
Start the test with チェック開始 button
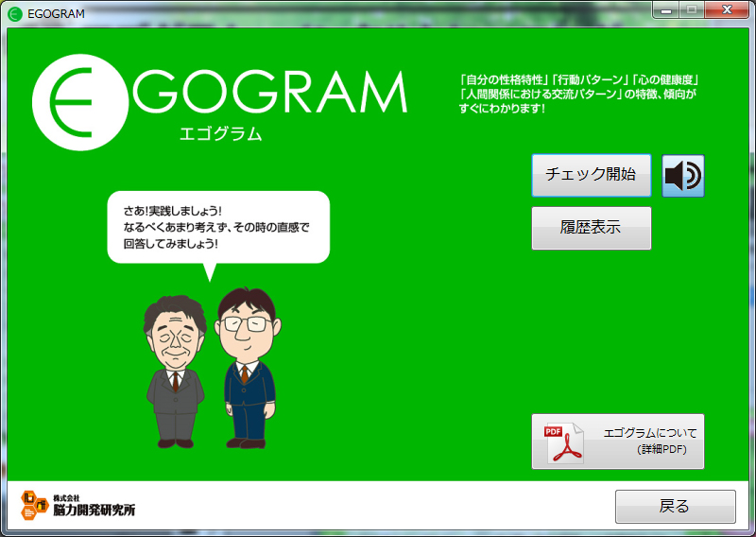click(592, 175)
